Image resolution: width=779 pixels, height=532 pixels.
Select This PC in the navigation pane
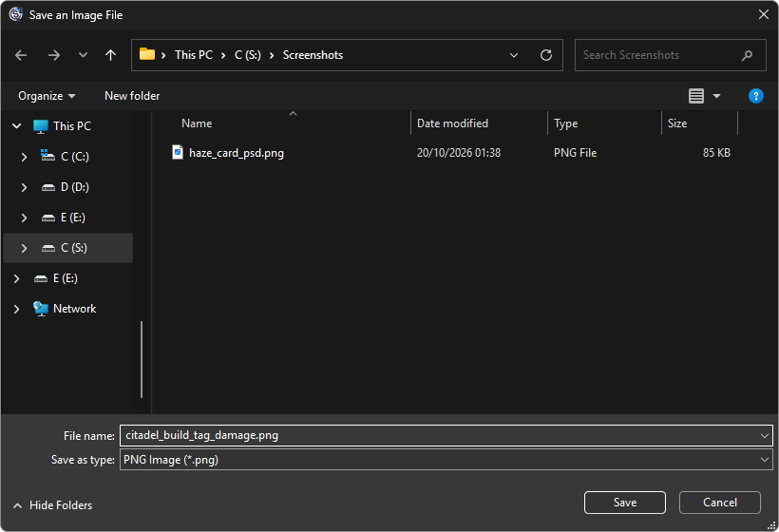[x=72, y=126]
